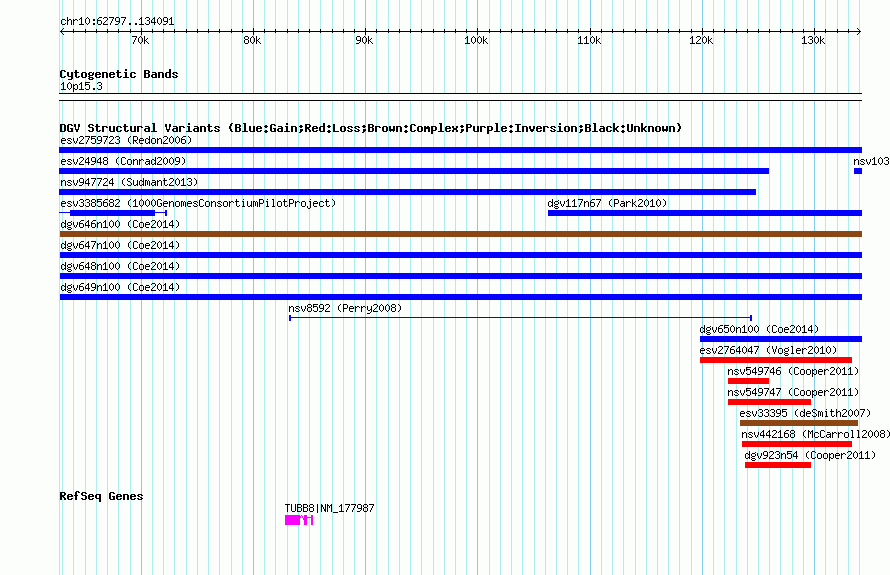Click the 90k ruler tick label
The width and height of the screenshot is (890, 575).
click(x=364, y=41)
